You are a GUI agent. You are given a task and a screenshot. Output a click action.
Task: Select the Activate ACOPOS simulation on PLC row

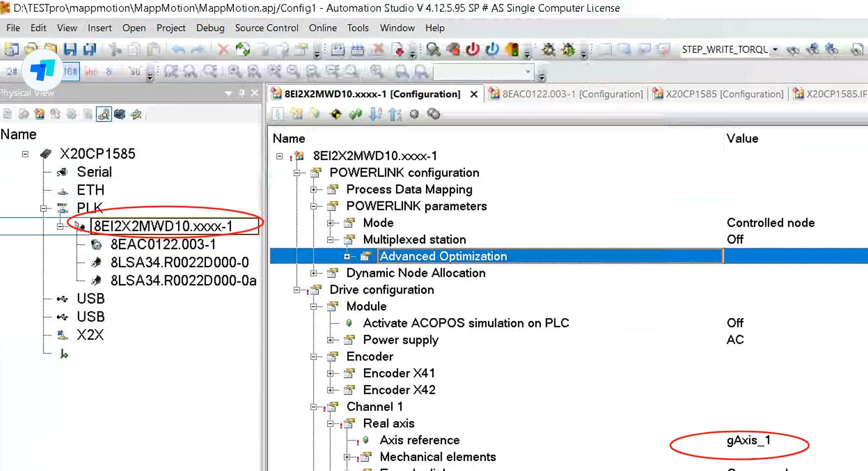(466, 323)
